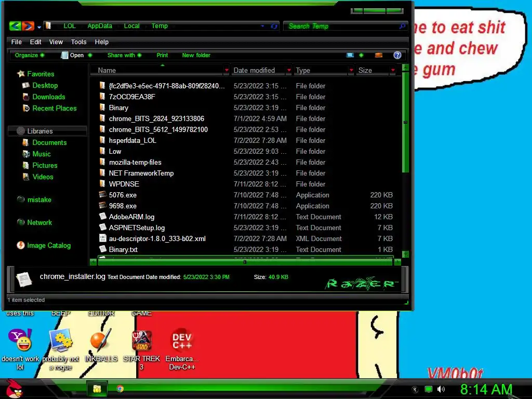Screen dimensions: 532x399
Task: Open Embarcadero Dev-C++ desktop icon
Action: click(x=182, y=350)
